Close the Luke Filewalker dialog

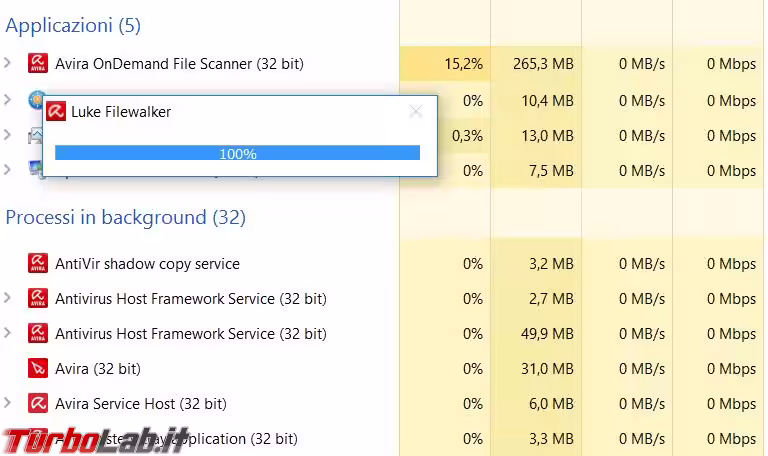point(416,112)
